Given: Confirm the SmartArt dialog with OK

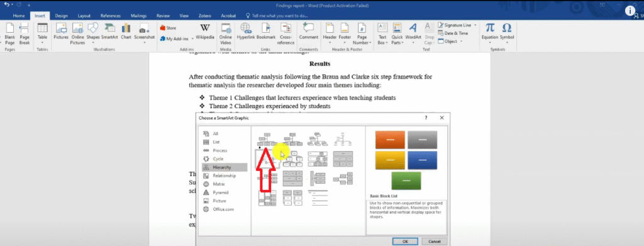Looking at the screenshot, I should click(406, 242).
